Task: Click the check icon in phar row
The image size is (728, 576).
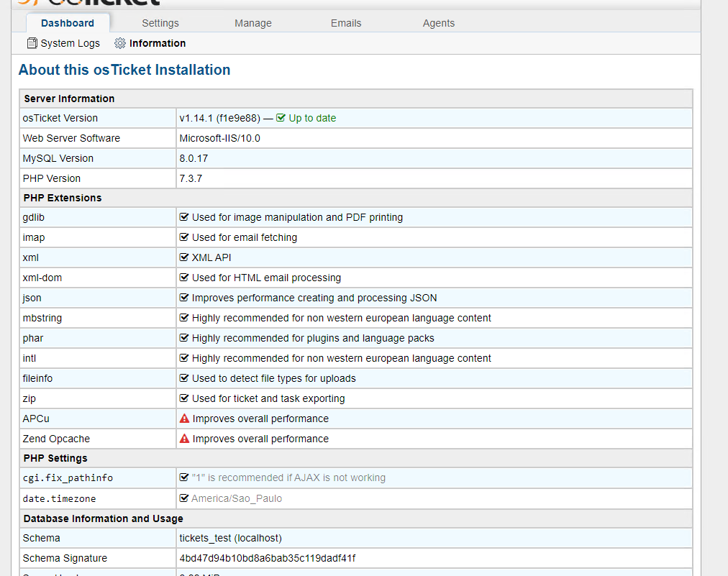Action: click(x=184, y=338)
